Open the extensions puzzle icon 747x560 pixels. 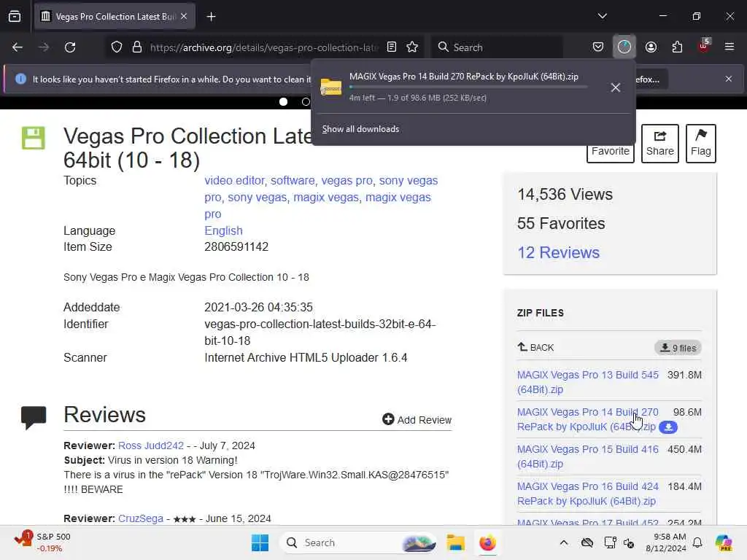(x=677, y=47)
